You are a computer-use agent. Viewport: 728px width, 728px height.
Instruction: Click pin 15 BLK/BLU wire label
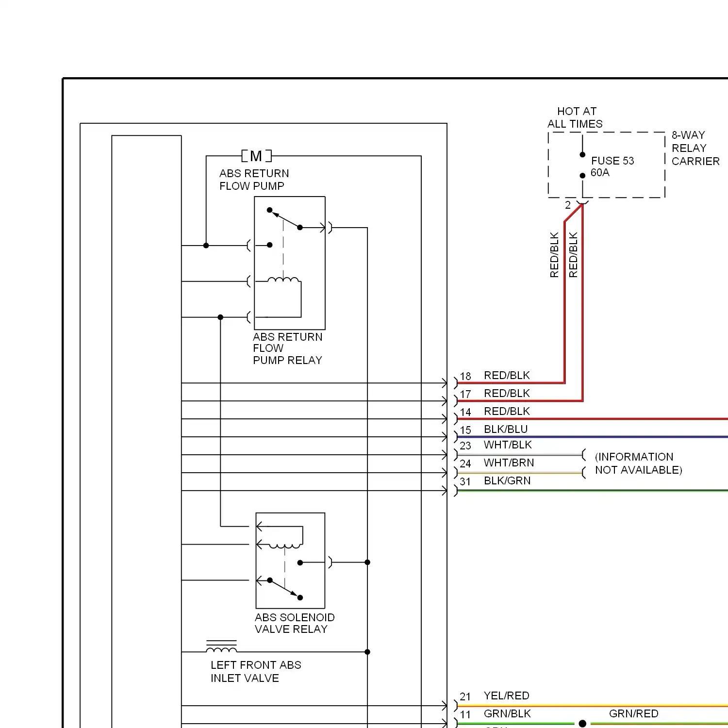pyautogui.click(x=506, y=429)
